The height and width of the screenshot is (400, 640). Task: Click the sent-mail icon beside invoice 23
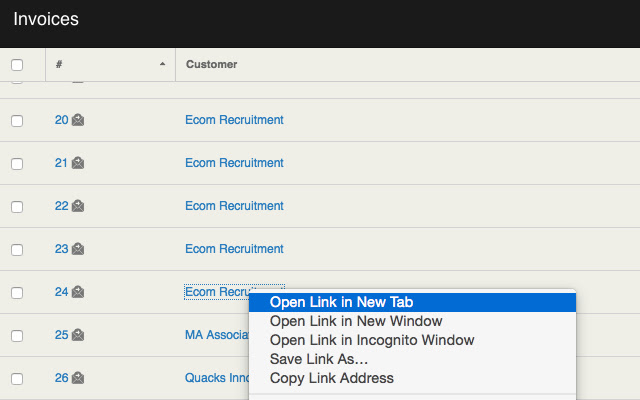tap(78, 249)
